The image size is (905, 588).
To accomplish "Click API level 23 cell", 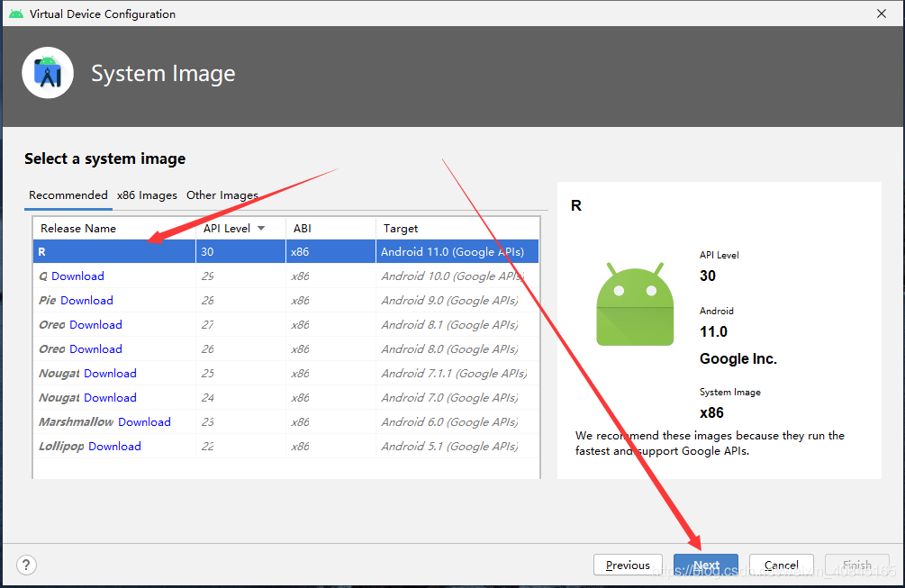I will (x=240, y=421).
